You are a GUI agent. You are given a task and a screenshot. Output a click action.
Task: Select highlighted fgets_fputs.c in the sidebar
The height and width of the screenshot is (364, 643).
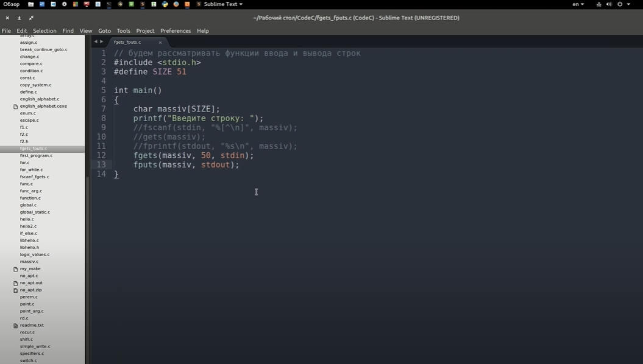(42, 149)
